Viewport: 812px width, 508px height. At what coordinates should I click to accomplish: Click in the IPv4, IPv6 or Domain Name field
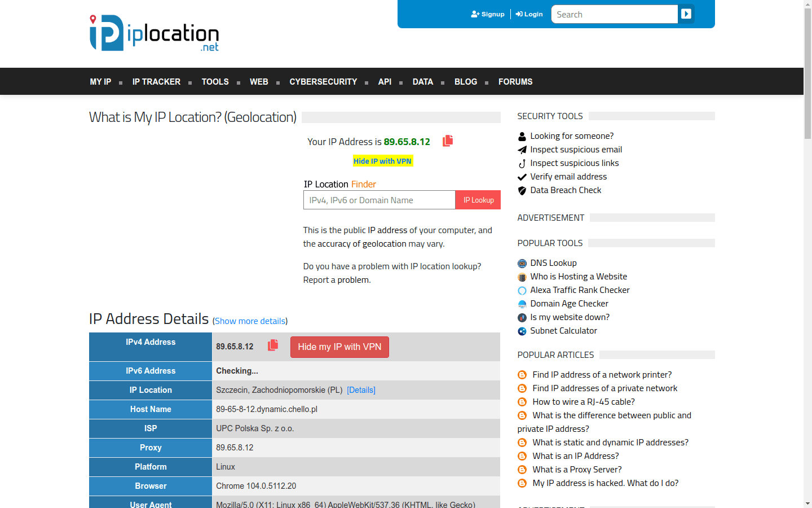tap(379, 199)
